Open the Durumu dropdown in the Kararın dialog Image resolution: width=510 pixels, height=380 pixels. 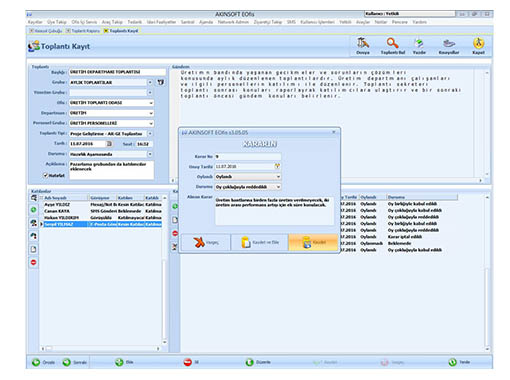278,187
